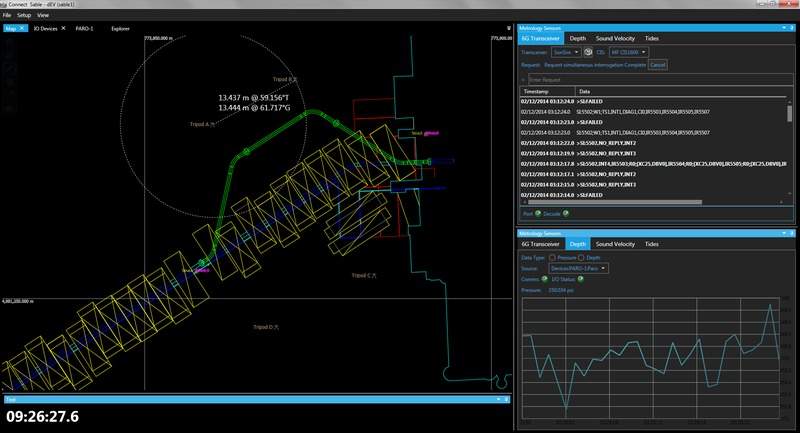Expand the depth Source dropdown
Image resolution: width=800 pixels, height=433 pixels.
click(x=577, y=268)
